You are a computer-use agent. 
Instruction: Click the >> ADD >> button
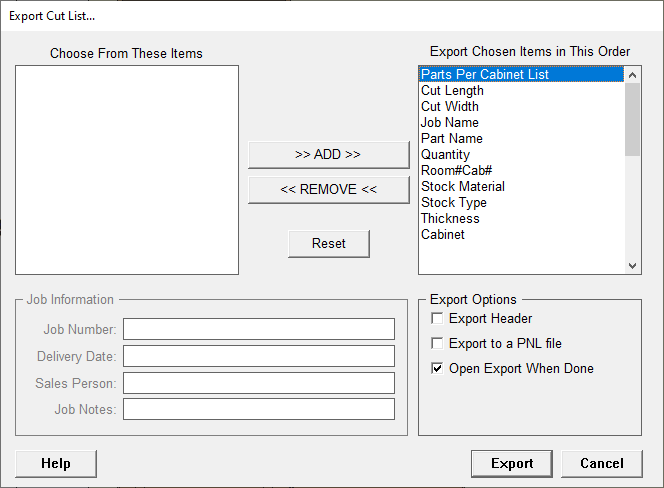[328, 155]
